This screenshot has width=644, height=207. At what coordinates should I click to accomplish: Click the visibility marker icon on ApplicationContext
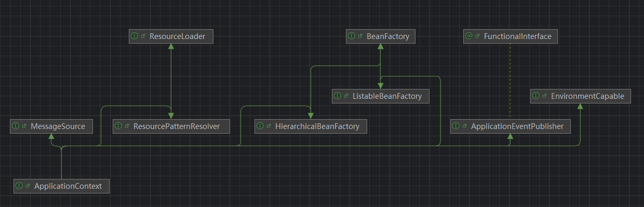pyautogui.click(x=28, y=186)
